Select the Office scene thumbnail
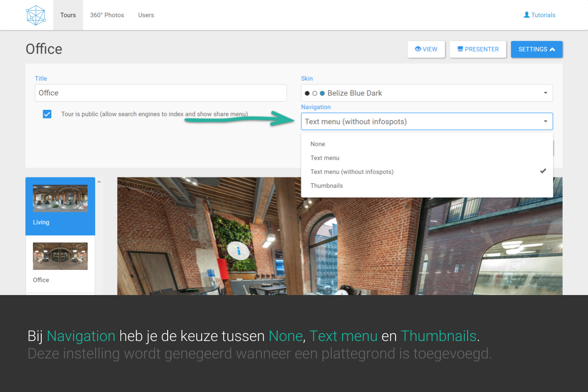The width and height of the screenshot is (588, 392). tap(60, 256)
